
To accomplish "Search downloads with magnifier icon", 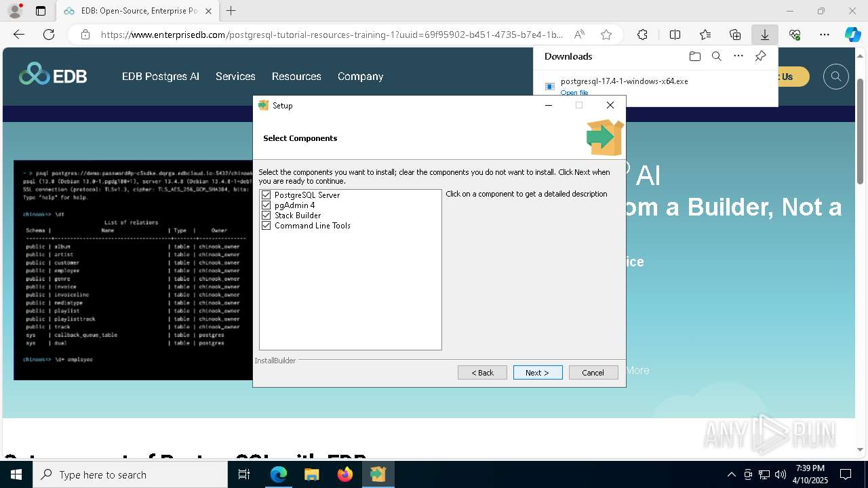I will tap(716, 56).
